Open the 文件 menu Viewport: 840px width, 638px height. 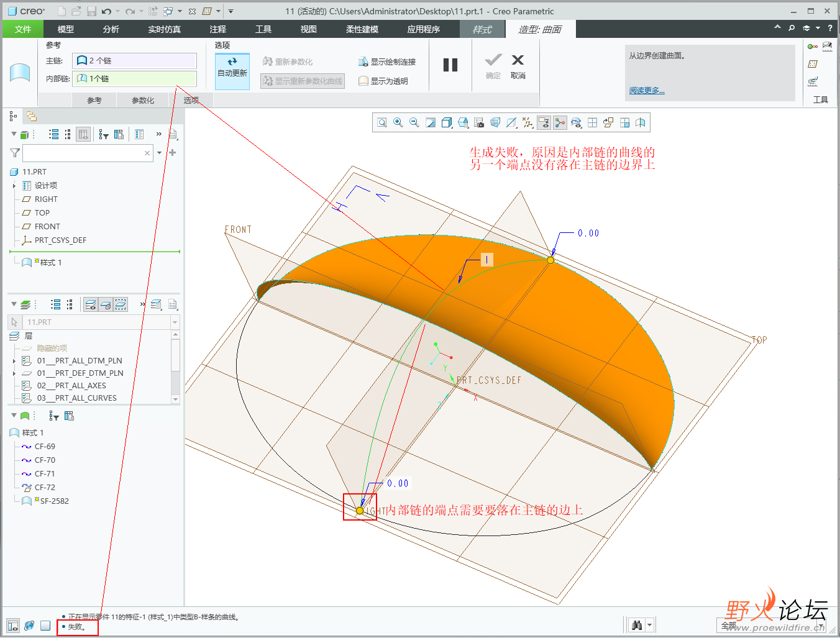click(23, 29)
